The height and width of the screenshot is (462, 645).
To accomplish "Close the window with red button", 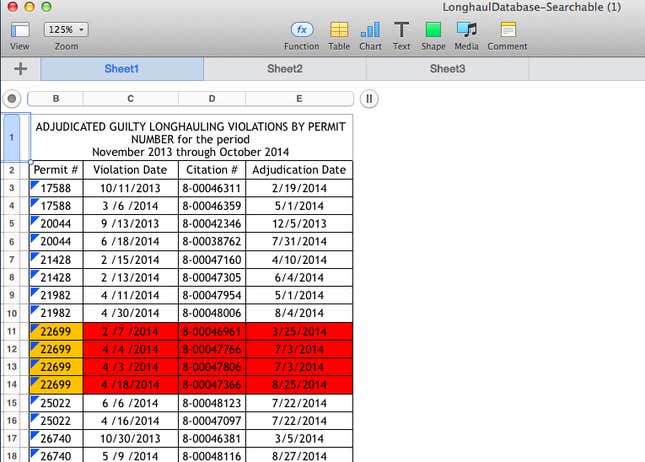I will pyautogui.click(x=13, y=6).
